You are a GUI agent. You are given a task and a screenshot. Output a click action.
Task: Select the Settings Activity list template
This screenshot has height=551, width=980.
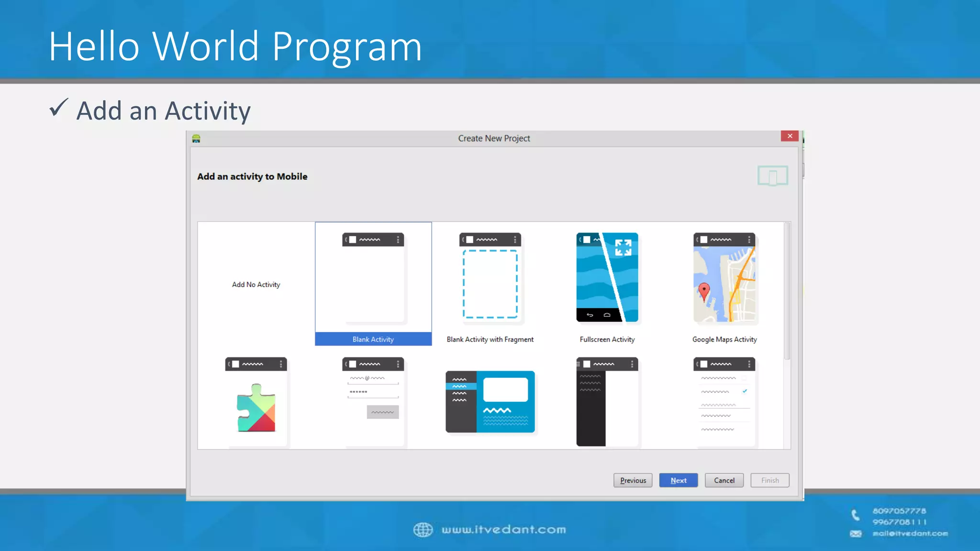[x=724, y=402]
